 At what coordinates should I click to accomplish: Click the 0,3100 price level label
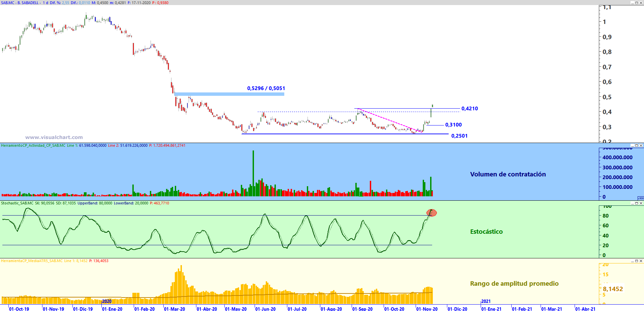pos(453,125)
